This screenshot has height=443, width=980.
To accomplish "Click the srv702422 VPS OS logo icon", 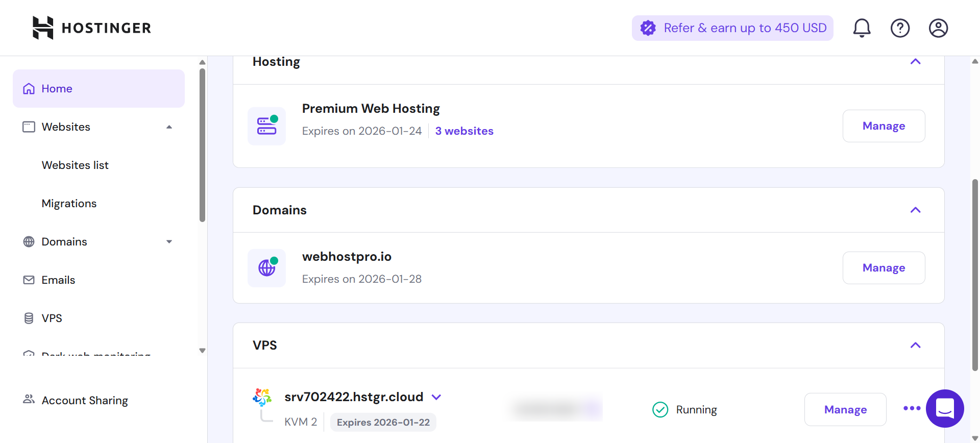I will [x=262, y=397].
